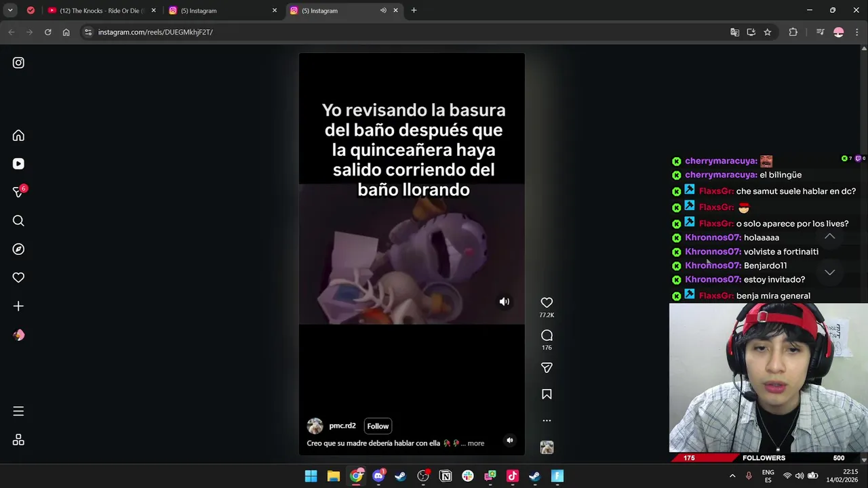Viewport: 868px width, 488px height.
Task: Open profile avatar in Instagram sidebar
Action: coord(18,335)
